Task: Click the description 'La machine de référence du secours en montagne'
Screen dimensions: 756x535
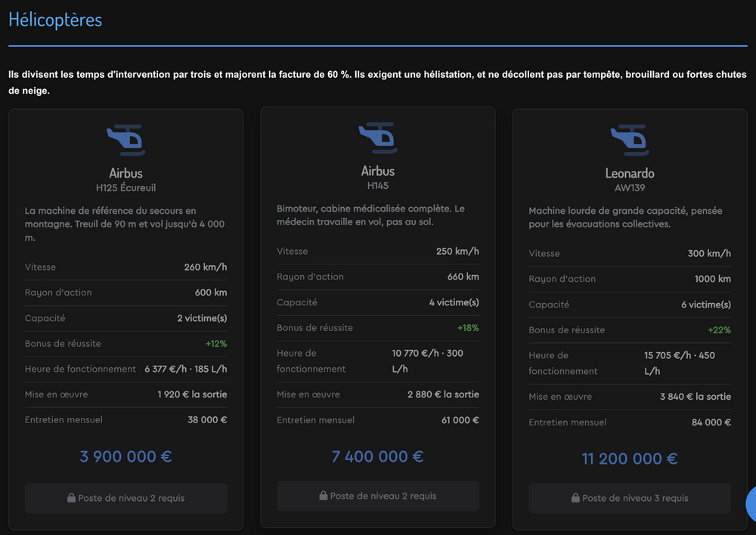Action: pos(125,224)
